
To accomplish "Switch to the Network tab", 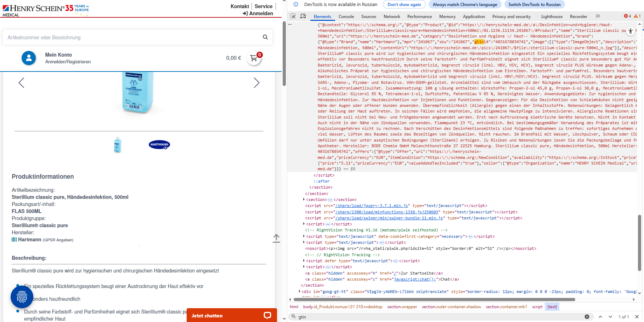I will click(392, 17).
